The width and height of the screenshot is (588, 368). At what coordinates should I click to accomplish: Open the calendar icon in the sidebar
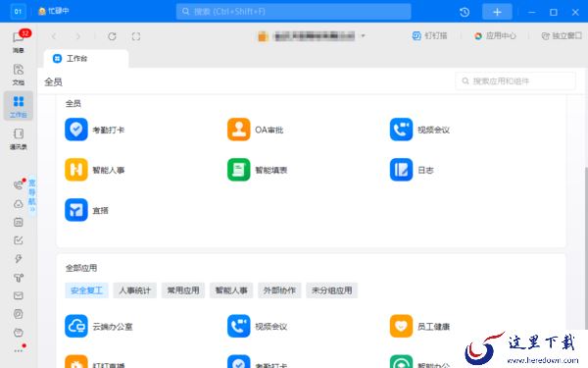pos(19,222)
